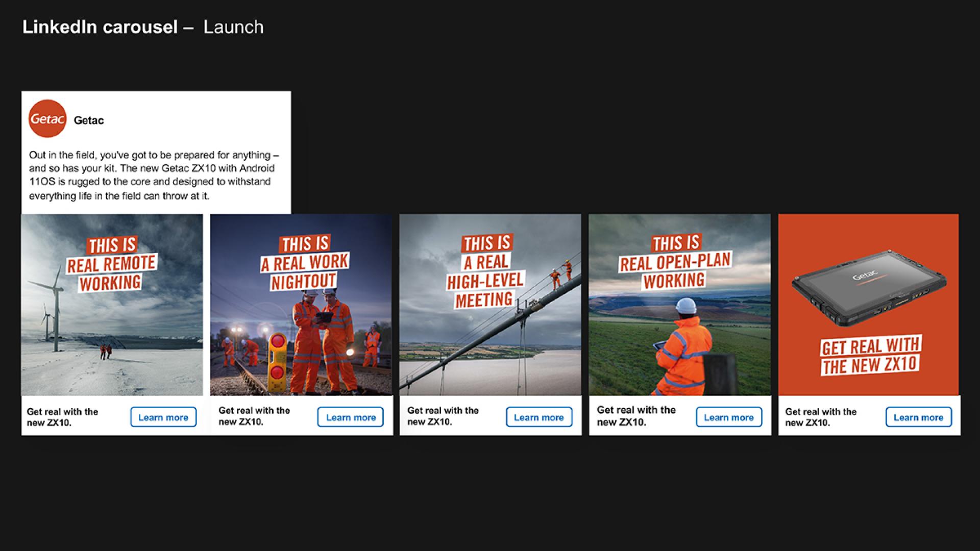Click Learn more under the work nightout card

point(351,417)
